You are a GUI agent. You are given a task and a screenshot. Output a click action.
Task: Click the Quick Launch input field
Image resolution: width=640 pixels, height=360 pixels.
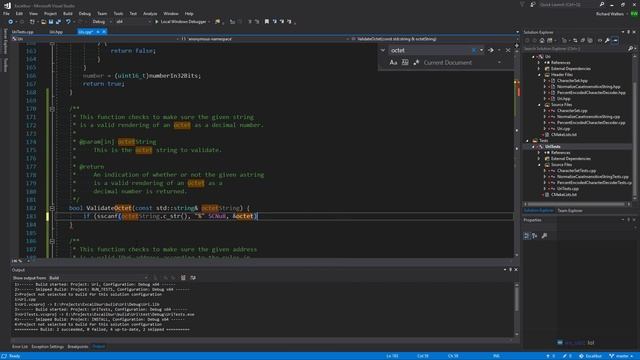tap(568, 4)
